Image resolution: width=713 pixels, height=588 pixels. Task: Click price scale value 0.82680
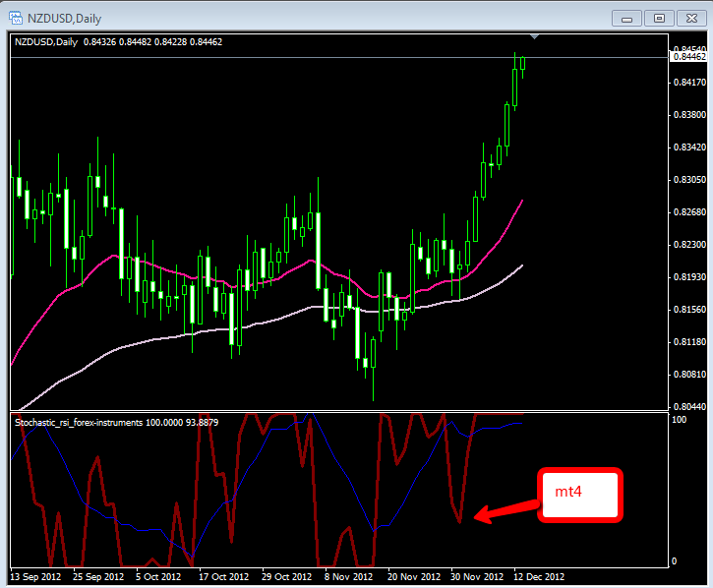pyautogui.click(x=689, y=212)
